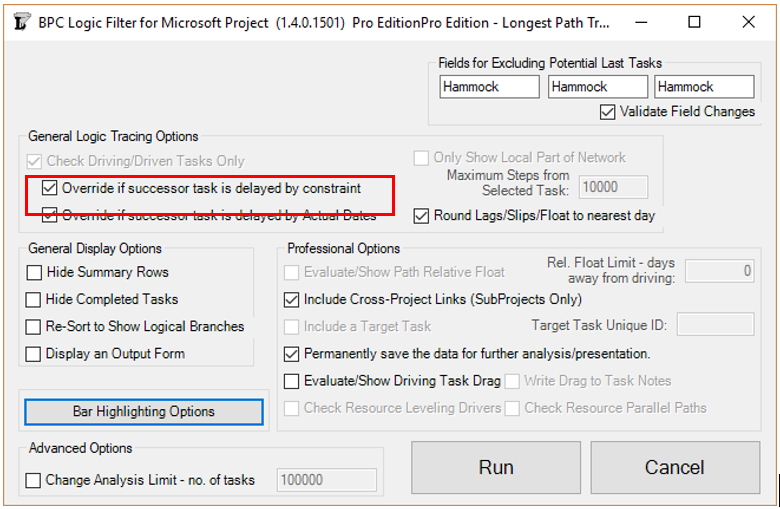780x509 pixels.
Task: Click Fields for Excluding Potential Last Tasks label
Action: pyautogui.click(x=550, y=63)
